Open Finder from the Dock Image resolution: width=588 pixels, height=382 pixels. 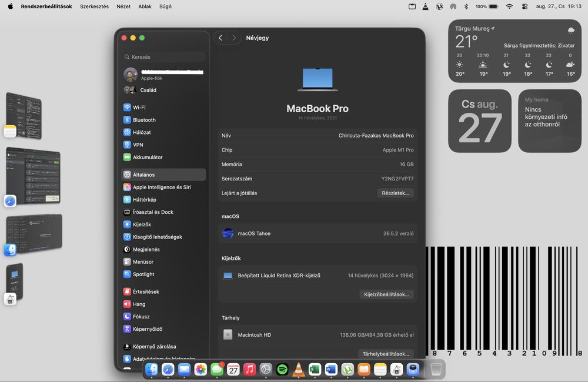(x=152, y=370)
